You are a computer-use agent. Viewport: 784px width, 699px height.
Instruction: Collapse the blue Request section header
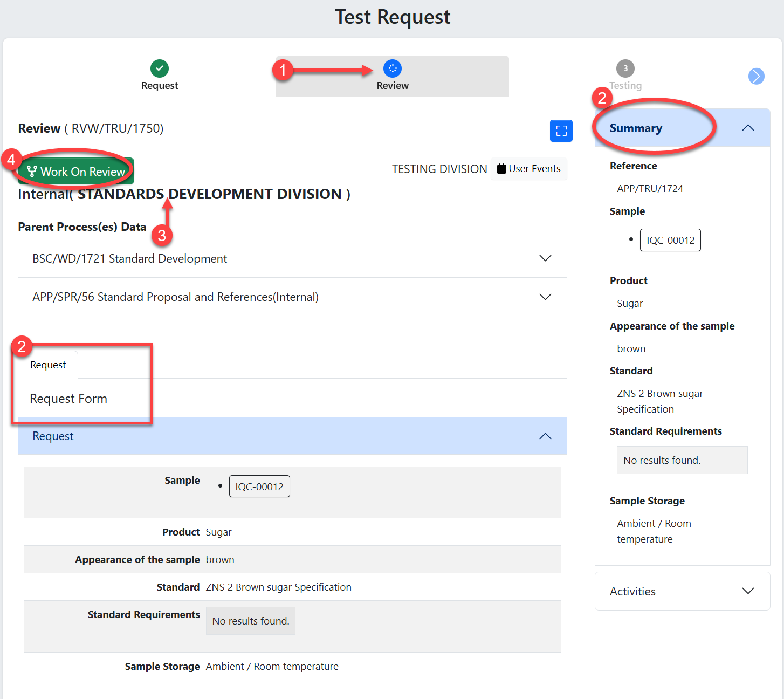545,436
